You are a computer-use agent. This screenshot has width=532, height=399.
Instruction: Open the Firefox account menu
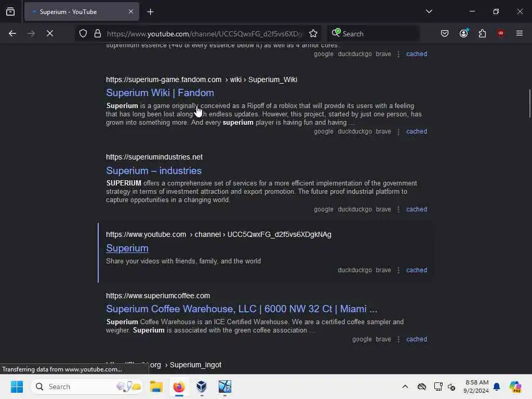pos(464,33)
